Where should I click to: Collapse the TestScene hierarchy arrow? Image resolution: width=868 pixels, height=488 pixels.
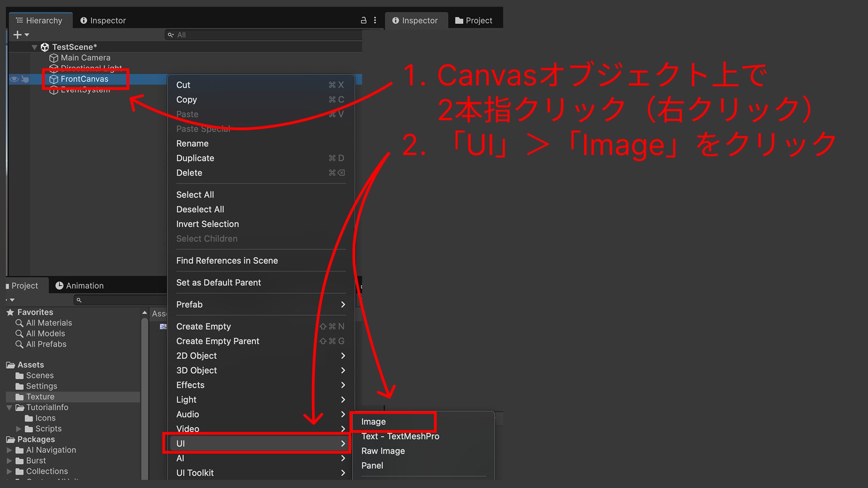coord(34,47)
